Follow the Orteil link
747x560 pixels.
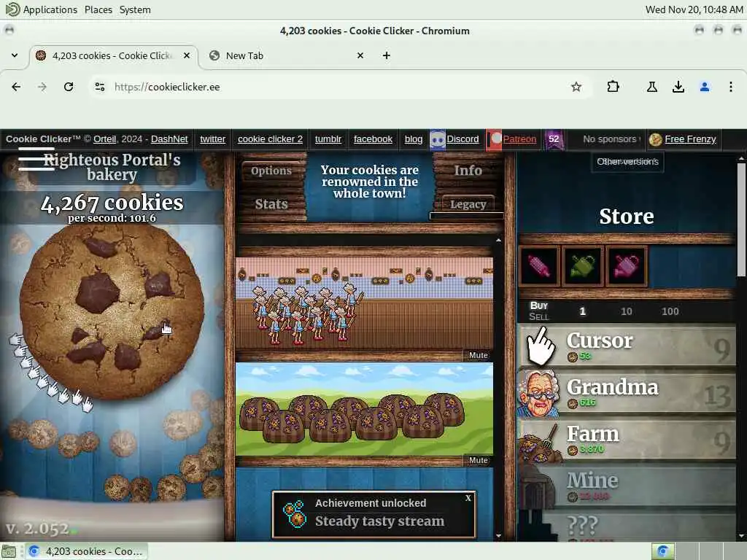pos(104,139)
